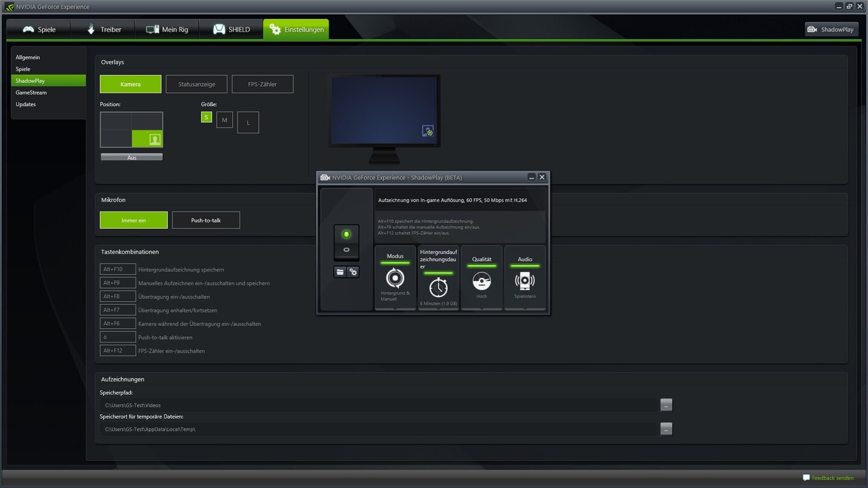Set microphone to Push-to-talk
The width and height of the screenshot is (868, 488).
(206, 221)
